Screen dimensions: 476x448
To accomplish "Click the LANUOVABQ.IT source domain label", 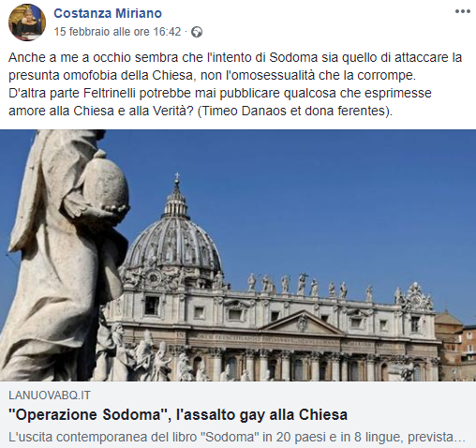I will point(50,396).
